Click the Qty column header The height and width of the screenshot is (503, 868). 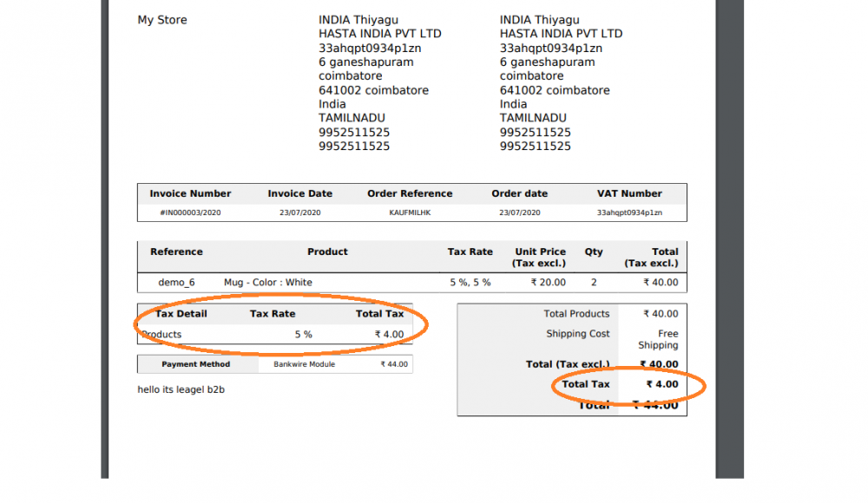pos(594,252)
